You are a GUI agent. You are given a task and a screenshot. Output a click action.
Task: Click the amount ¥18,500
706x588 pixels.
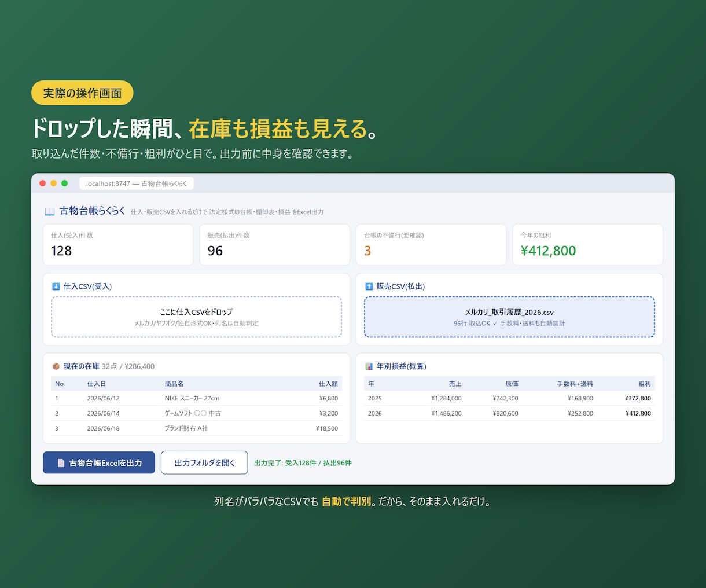[327, 428]
